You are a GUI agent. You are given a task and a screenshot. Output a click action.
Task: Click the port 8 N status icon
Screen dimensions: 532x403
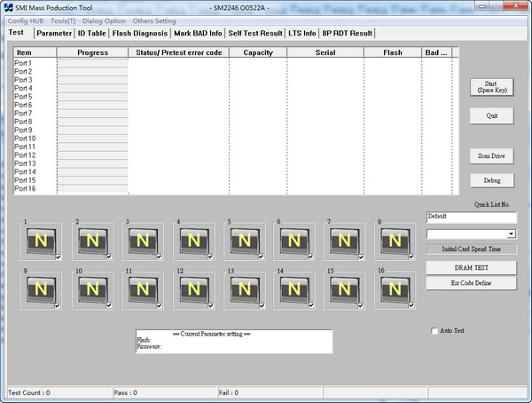pos(395,241)
